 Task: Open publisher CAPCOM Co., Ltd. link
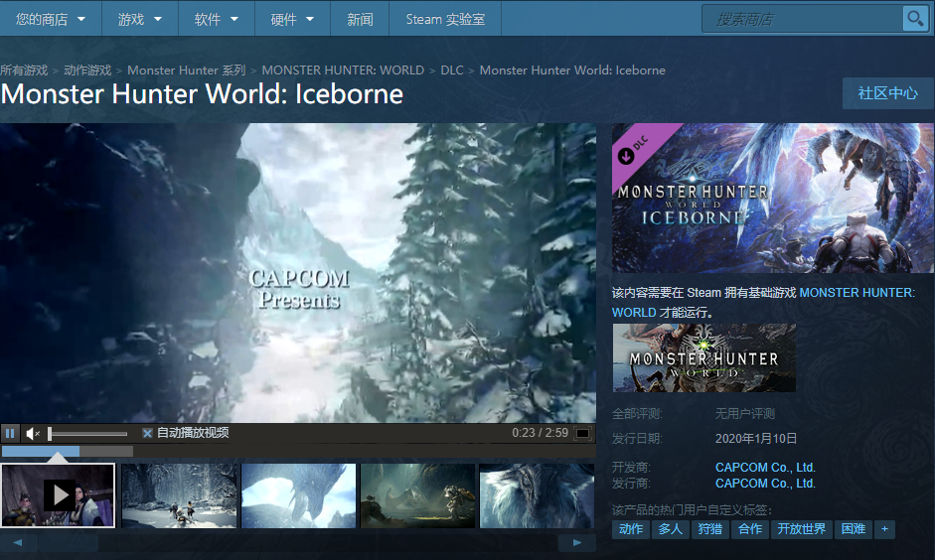pos(765,484)
